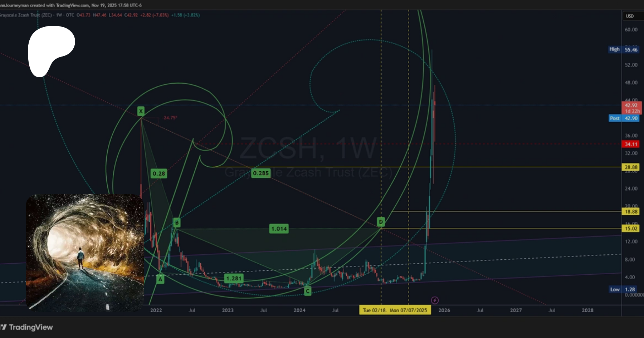Select the green D pattern point marker

pos(381,222)
